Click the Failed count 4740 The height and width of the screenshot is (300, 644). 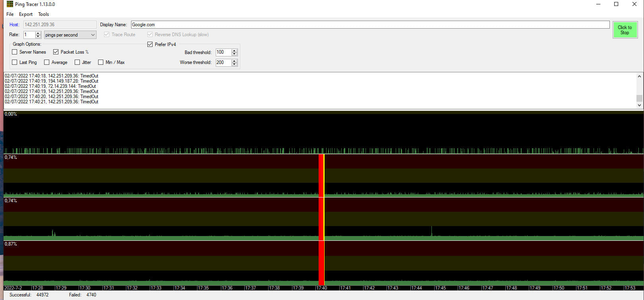click(x=91, y=295)
